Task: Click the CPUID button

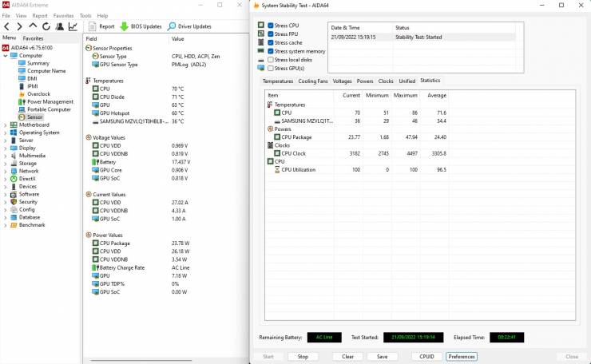Action: point(426,357)
